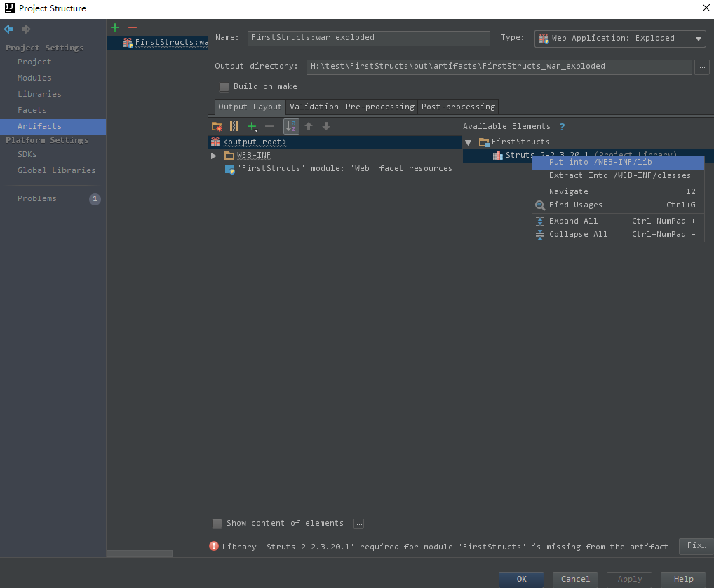714x588 pixels.
Task: Remove selected artifact with red minus
Action: pos(133,28)
